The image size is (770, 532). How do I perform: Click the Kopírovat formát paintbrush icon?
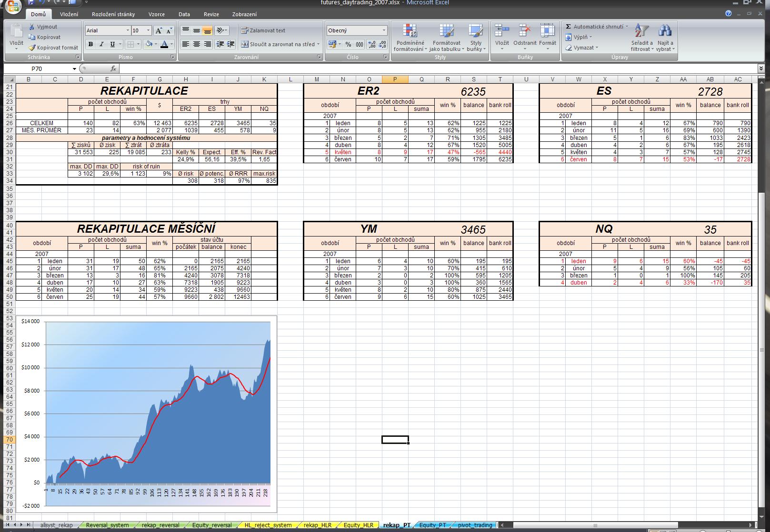click(x=32, y=48)
